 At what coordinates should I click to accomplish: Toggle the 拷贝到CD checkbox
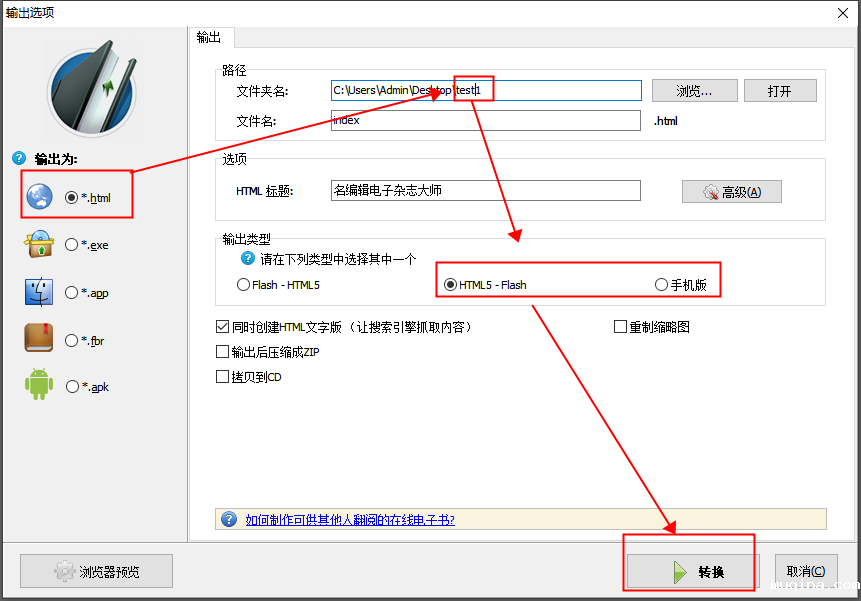click(223, 377)
